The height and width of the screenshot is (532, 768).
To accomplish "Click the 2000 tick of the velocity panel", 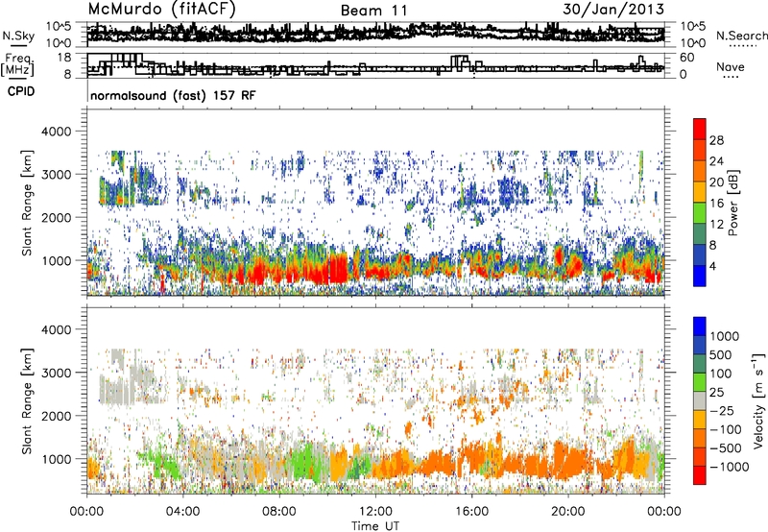I will (56, 416).
